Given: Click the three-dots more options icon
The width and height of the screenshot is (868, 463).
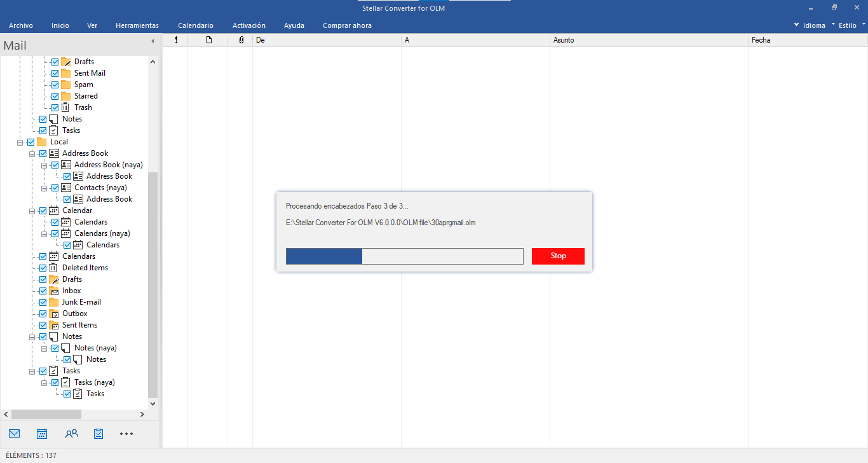Looking at the screenshot, I should tap(126, 434).
